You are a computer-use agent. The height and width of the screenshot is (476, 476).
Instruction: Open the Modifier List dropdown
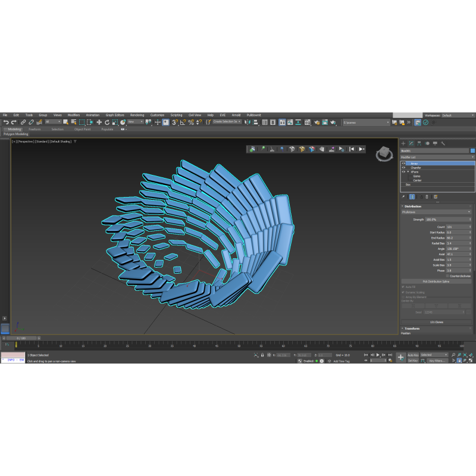coord(437,157)
